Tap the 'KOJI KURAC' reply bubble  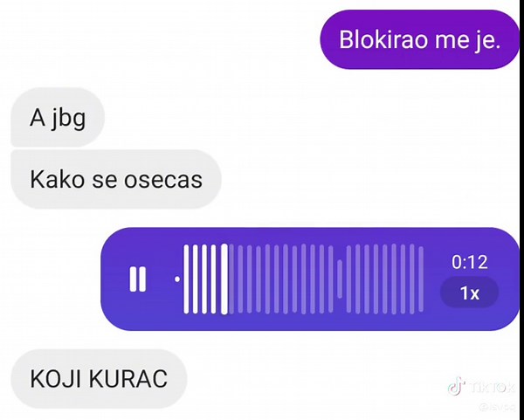point(99,379)
